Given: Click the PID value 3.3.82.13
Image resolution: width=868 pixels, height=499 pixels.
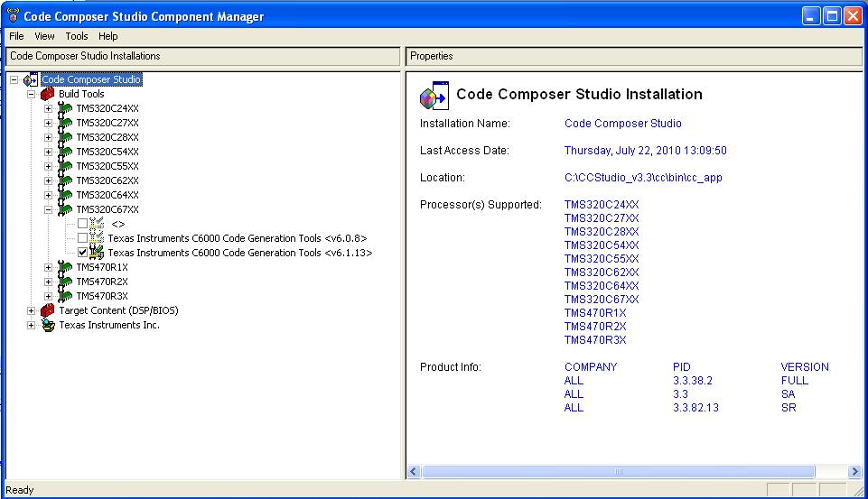Looking at the screenshot, I should pos(695,408).
